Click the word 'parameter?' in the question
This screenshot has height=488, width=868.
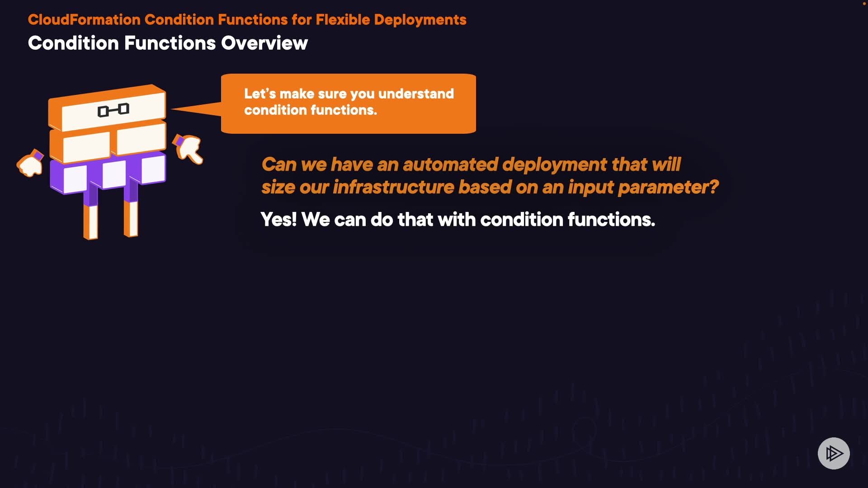coord(668,187)
